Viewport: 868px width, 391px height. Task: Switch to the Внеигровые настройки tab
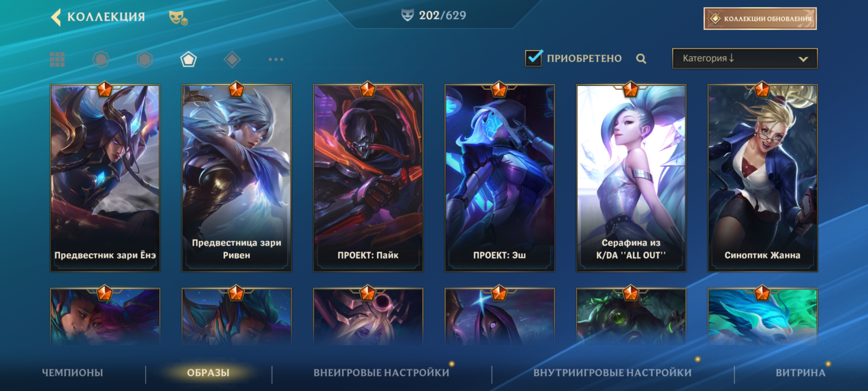tap(381, 373)
